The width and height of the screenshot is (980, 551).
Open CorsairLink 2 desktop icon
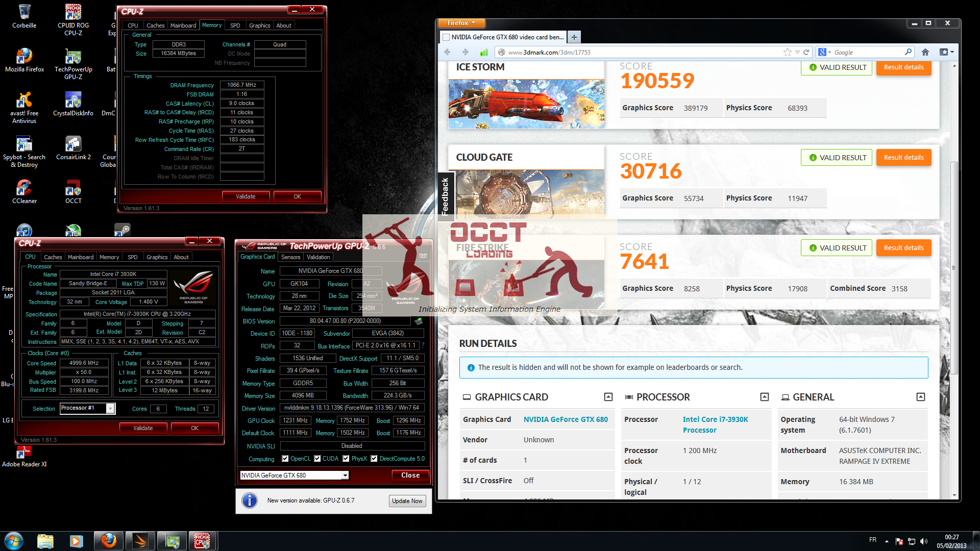73,148
